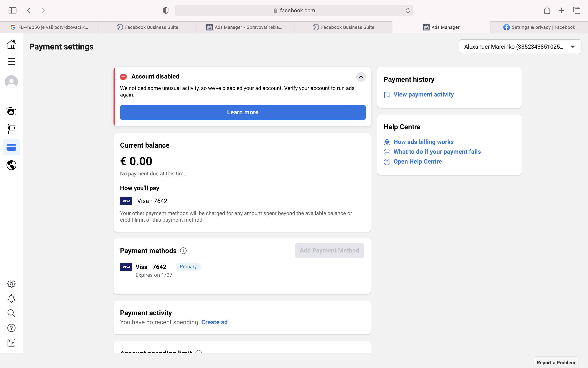Screen dimensions: 588x368
Task: Open the Home icon in left sidebar
Action: click(x=11, y=44)
